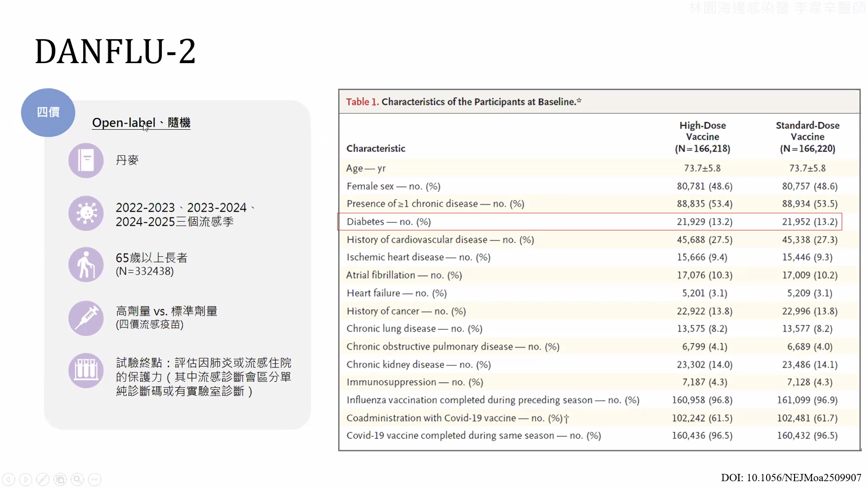
Task: Click the Table 1 caption header
Action: (463, 102)
